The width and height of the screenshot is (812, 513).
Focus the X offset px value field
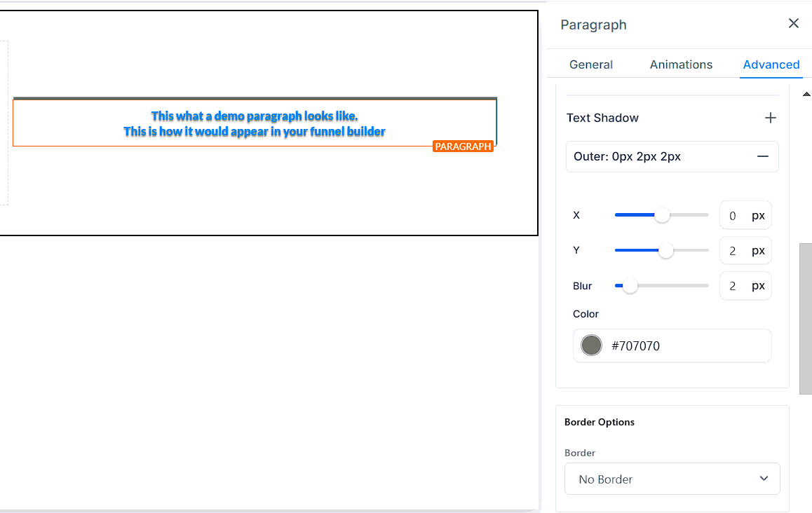[733, 216]
